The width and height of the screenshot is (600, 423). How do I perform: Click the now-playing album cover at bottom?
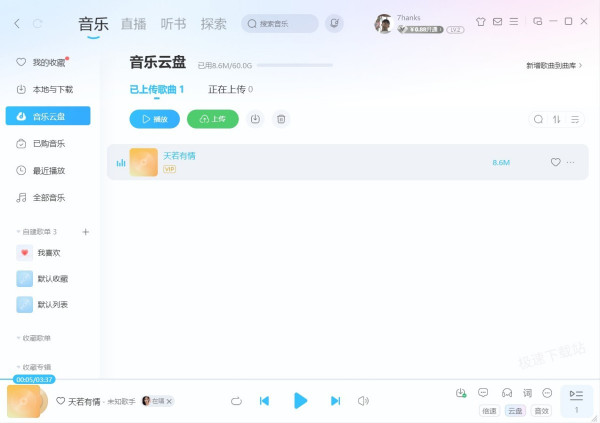tap(24, 401)
